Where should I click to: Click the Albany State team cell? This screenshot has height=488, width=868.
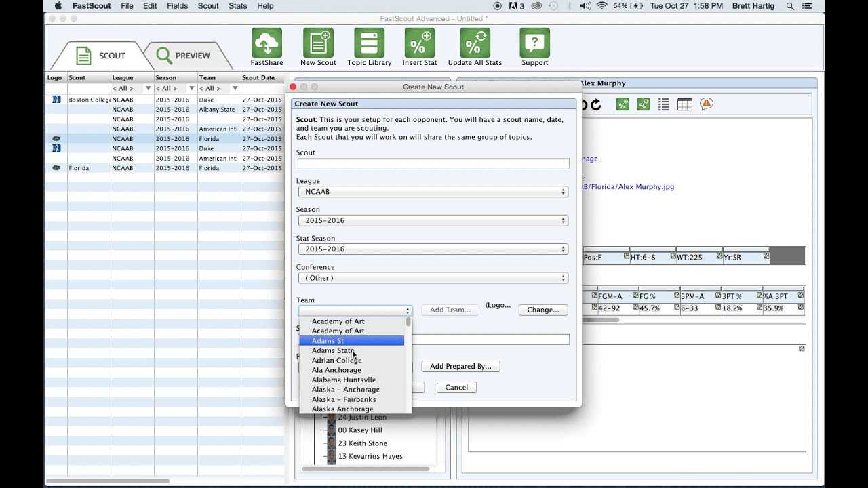click(x=218, y=109)
